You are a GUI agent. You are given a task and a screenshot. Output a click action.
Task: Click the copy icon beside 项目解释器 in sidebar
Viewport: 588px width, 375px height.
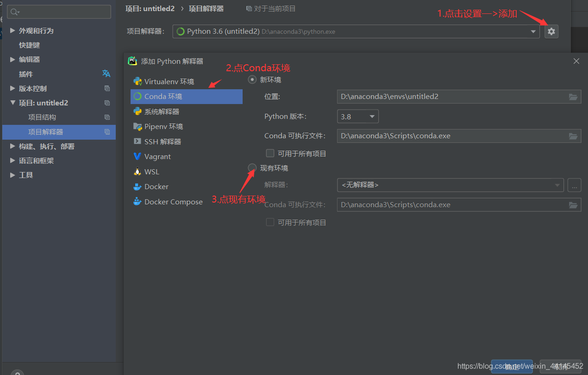click(x=107, y=132)
